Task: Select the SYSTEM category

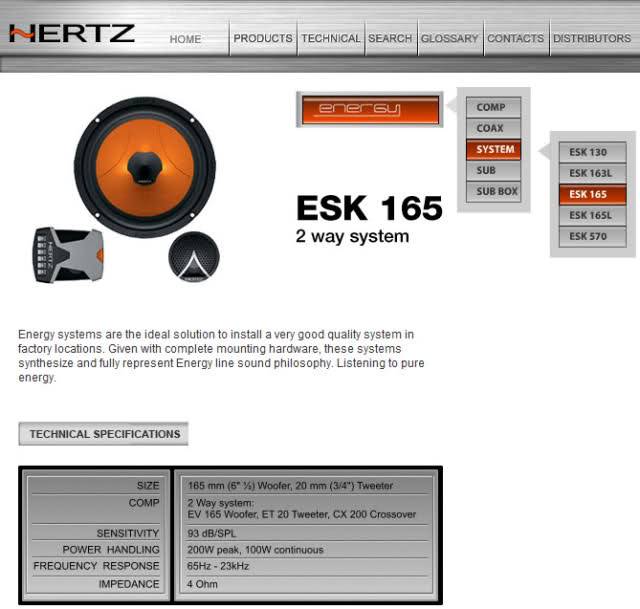Action: 493,149
